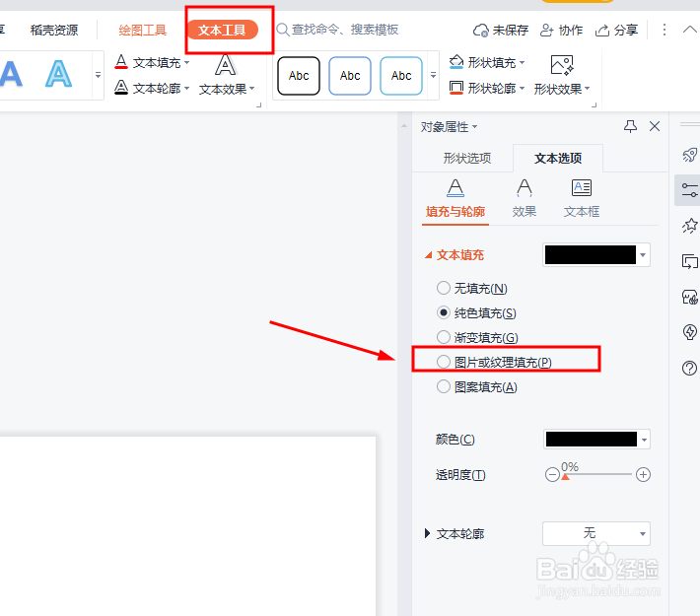700x616 pixels.
Task: Select the 图片或纹理填充(P) radio button
Action: pos(444,362)
